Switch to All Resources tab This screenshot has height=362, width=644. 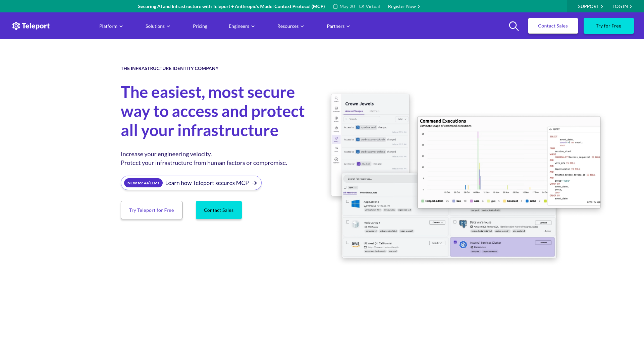tap(350, 193)
